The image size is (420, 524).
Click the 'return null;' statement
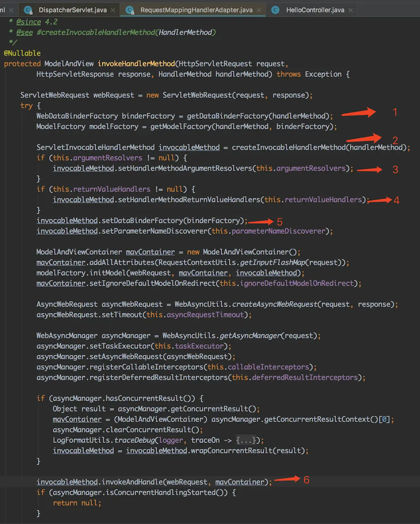(77, 503)
